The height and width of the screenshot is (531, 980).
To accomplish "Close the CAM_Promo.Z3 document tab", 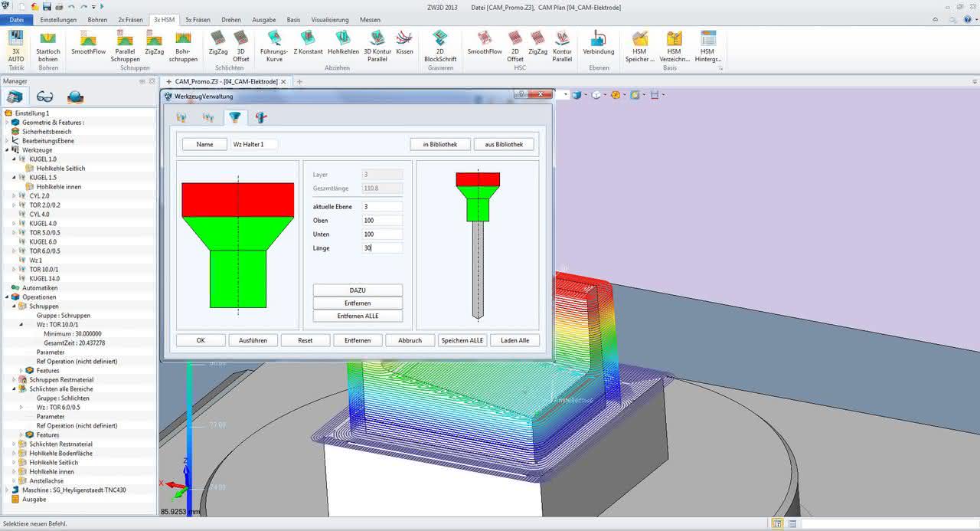I will pyautogui.click(x=284, y=81).
